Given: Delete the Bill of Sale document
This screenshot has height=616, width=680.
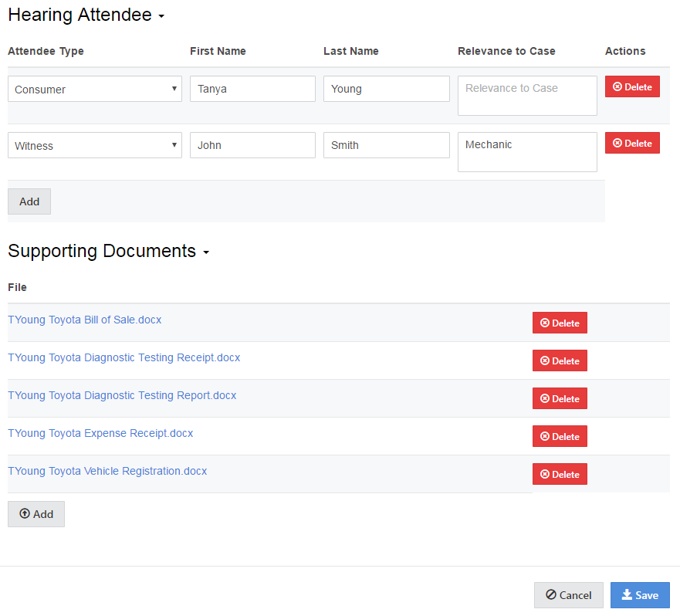Looking at the screenshot, I should 560,323.
